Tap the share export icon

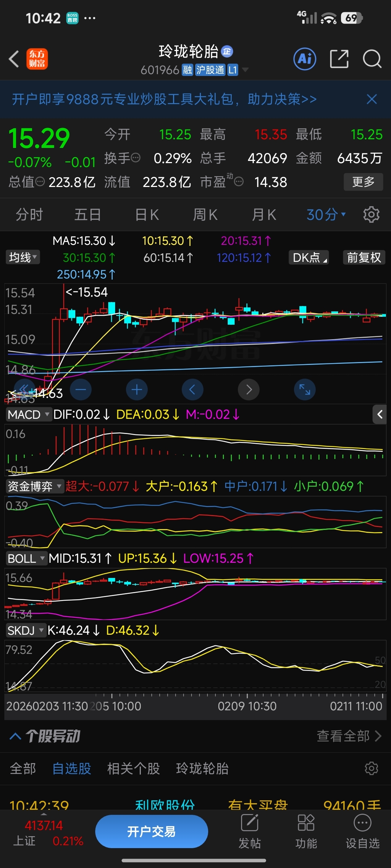(x=339, y=59)
